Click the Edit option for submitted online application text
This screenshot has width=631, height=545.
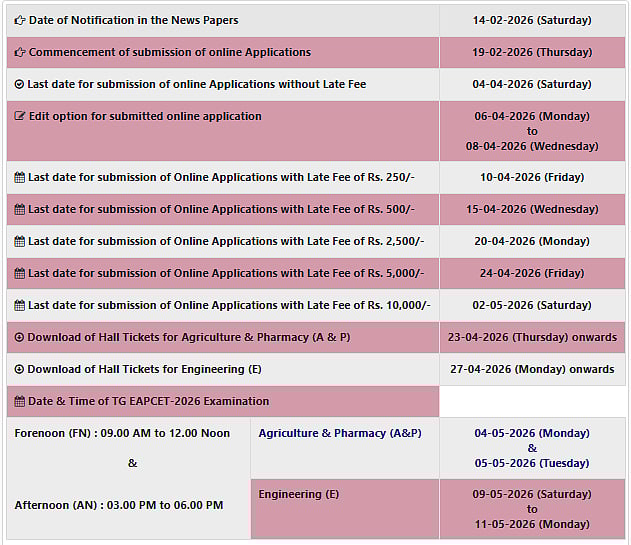coord(145,117)
